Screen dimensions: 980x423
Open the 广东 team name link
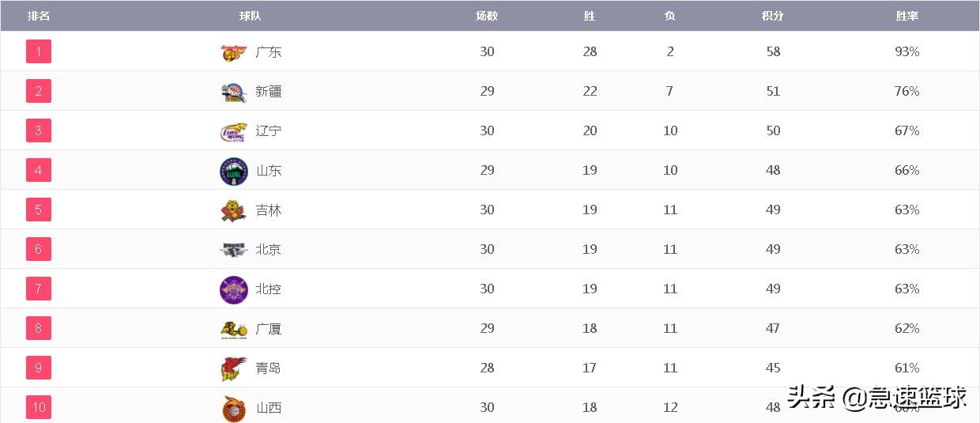[269, 52]
